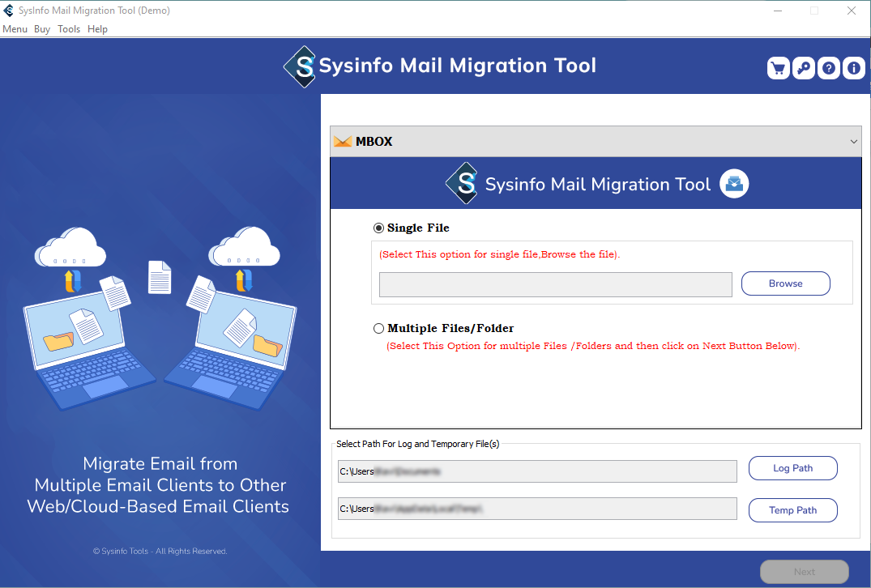
Task: Click the app icon in the title bar
Action: click(8, 11)
